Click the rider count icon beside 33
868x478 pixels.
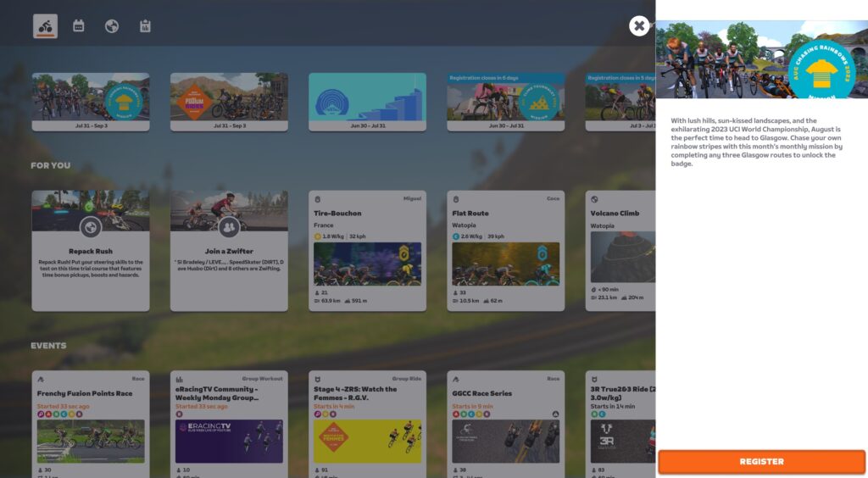pyautogui.click(x=455, y=292)
